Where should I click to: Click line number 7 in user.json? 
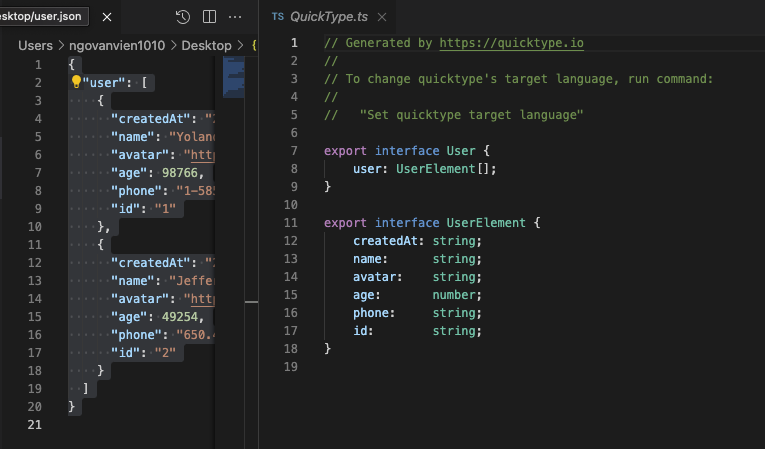(x=38, y=173)
